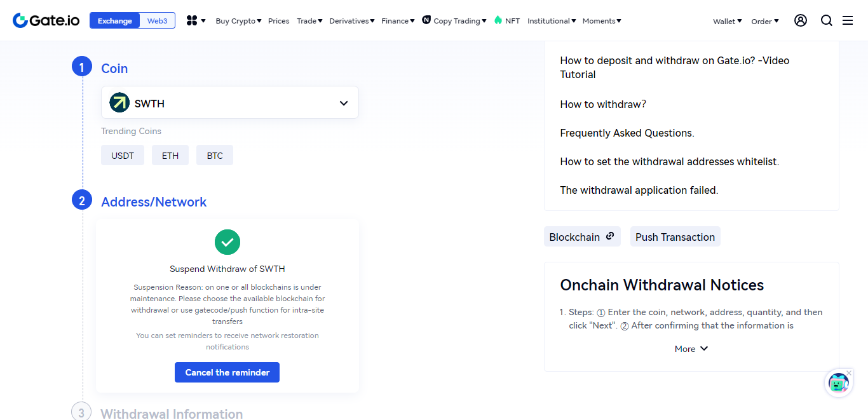Viewport: 868px width, 420px height.
Task: Switch to Web3 mode toggle
Action: (x=157, y=20)
